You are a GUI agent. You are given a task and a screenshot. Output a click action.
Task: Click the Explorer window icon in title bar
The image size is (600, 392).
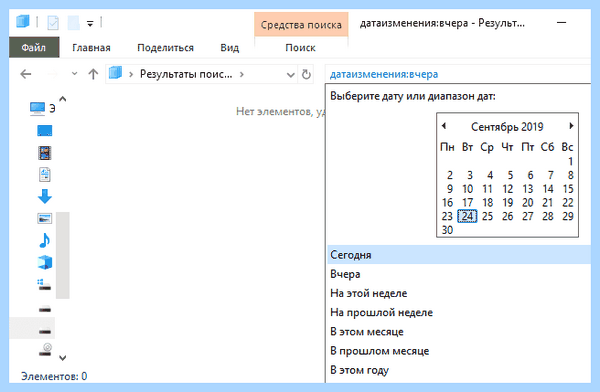(23, 21)
